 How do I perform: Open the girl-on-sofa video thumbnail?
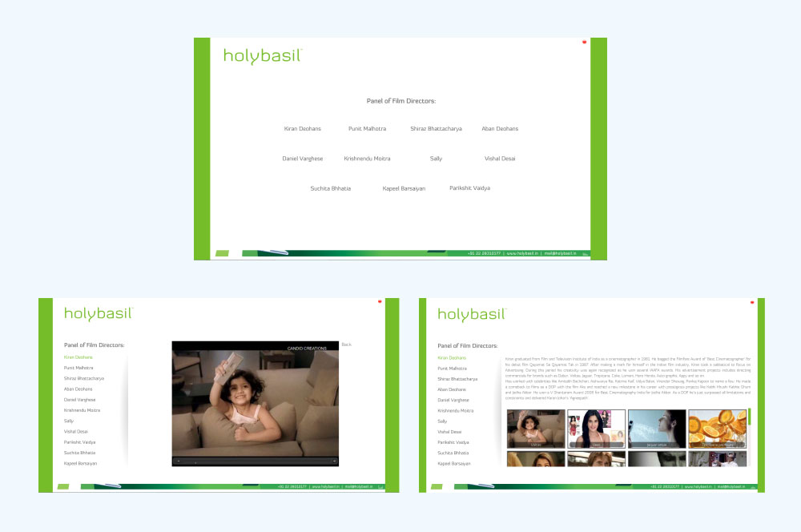pyautogui.click(x=536, y=429)
